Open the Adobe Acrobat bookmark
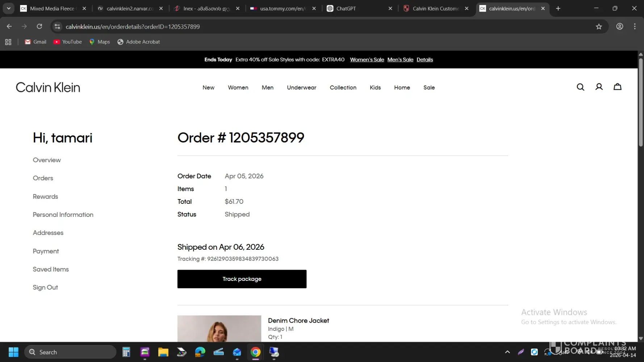Viewport: 644px width, 362px height. pyautogui.click(x=139, y=42)
